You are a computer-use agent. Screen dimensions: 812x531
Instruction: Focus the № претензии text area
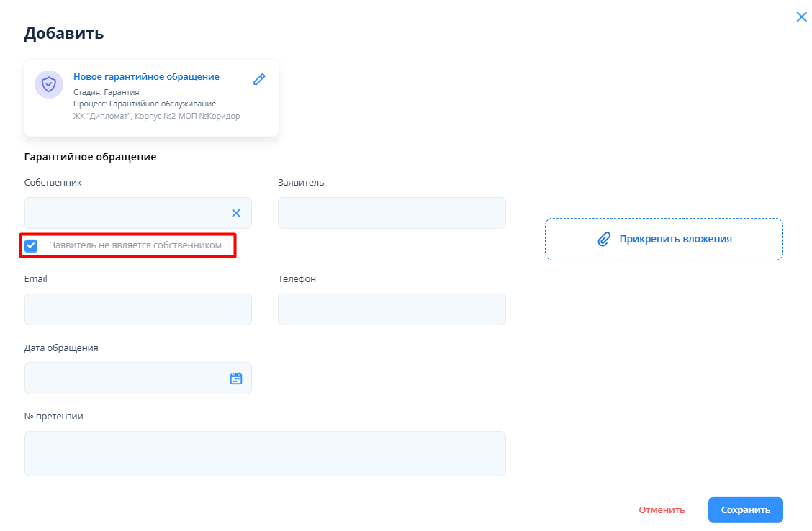(265, 453)
